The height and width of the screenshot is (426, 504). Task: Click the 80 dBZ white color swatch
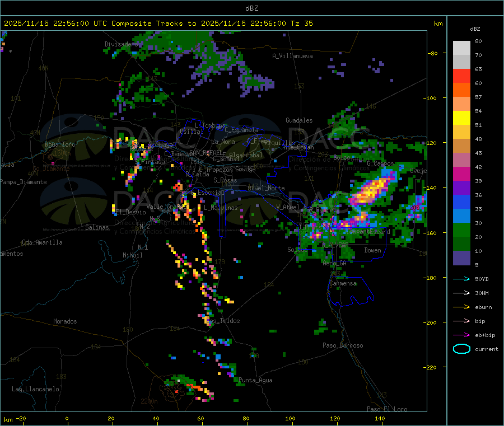coord(461,48)
